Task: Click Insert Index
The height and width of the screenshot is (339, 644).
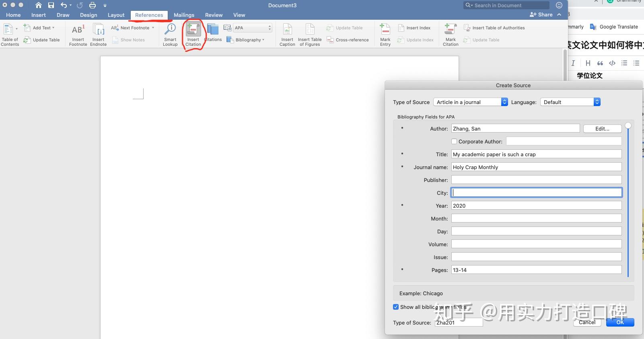Action: pyautogui.click(x=414, y=28)
